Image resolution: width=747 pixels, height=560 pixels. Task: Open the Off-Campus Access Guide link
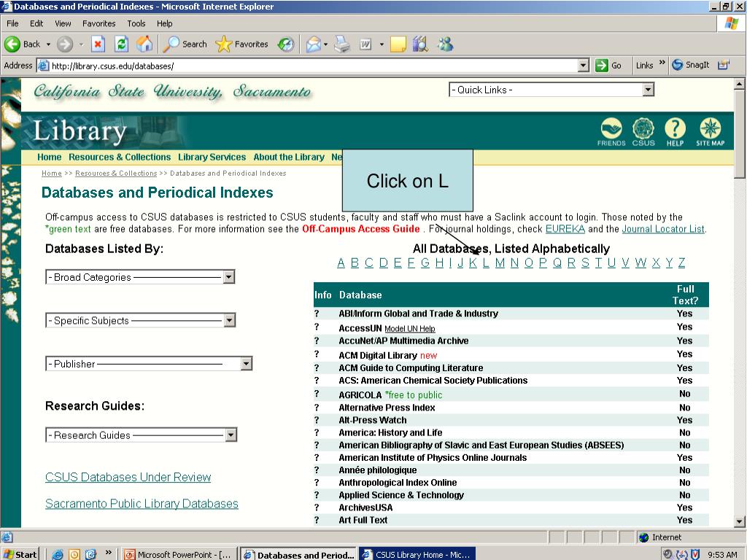tap(360, 229)
